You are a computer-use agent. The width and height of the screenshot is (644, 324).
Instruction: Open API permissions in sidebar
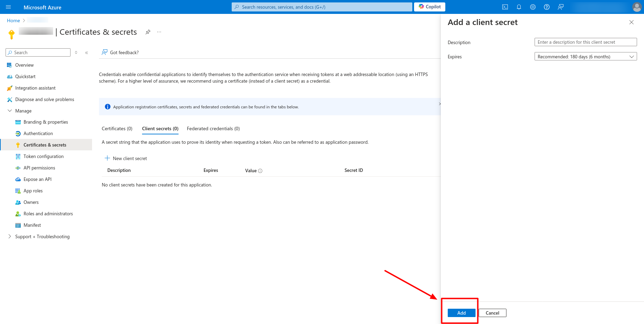point(39,168)
